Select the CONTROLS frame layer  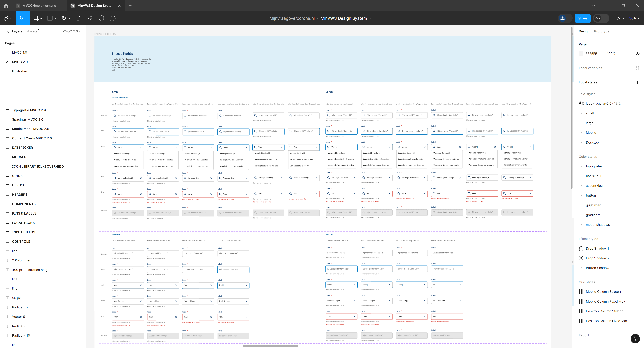click(x=21, y=242)
